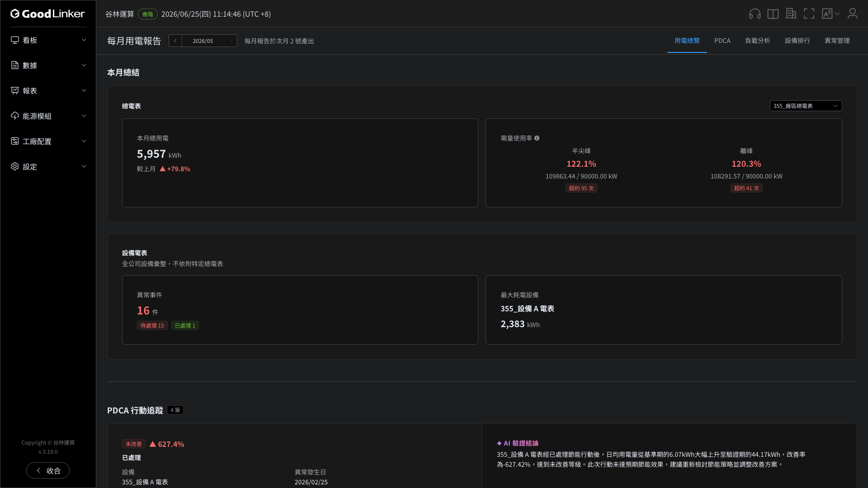Image resolution: width=868 pixels, height=488 pixels.
Task: Click the 每月報告於次月 2 號產出 note
Action: coord(279,41)
